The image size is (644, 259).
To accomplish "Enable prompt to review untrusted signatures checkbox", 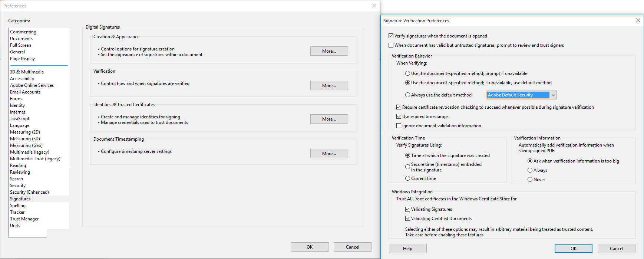I will tap(391, 45).
